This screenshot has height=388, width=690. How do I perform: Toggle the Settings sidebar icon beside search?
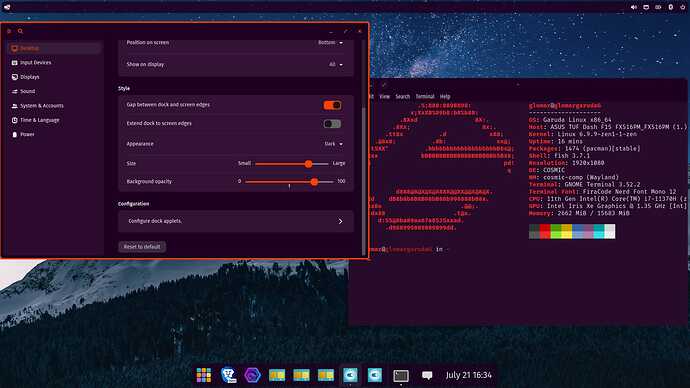pyautogui.click(x=9, y=31)
